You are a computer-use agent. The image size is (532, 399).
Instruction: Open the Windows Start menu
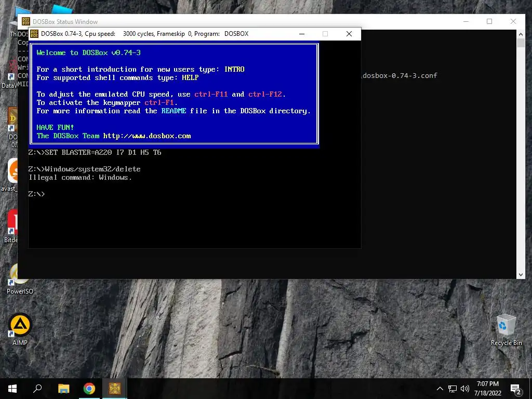pos(12,389)
